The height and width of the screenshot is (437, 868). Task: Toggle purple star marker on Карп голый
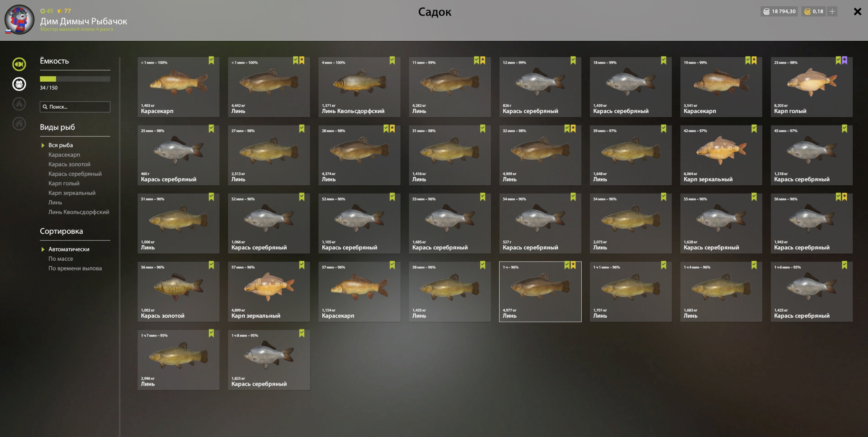(845, 61)
